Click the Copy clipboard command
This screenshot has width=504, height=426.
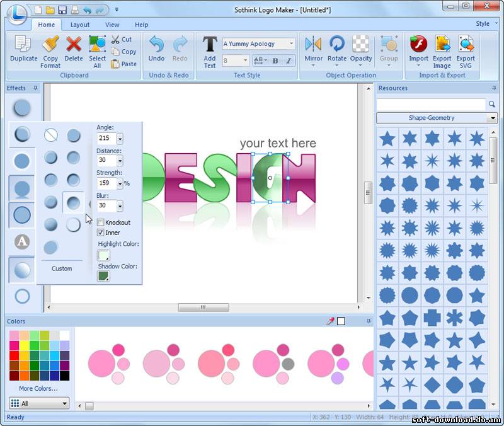tap(123, 52)
